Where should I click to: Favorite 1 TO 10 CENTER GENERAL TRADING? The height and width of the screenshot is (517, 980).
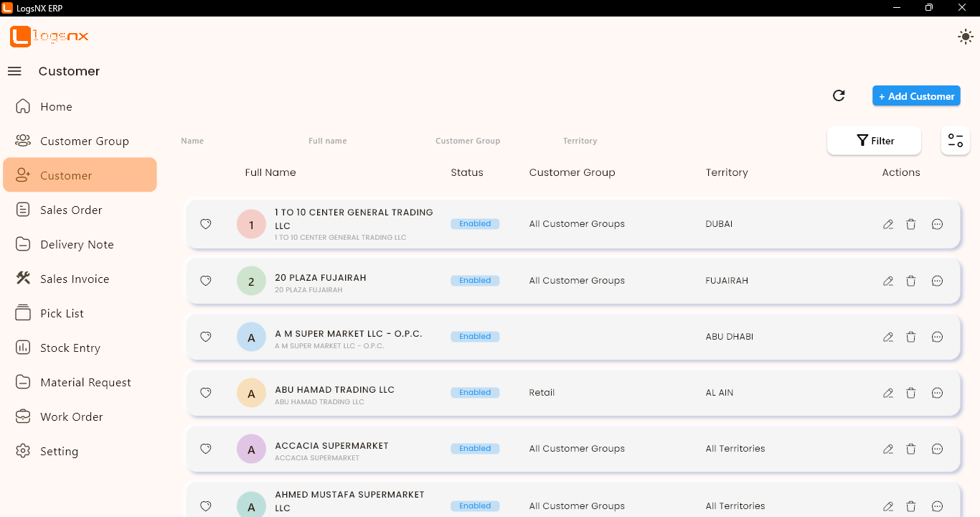pyautogui.click(x=206, y=224)
